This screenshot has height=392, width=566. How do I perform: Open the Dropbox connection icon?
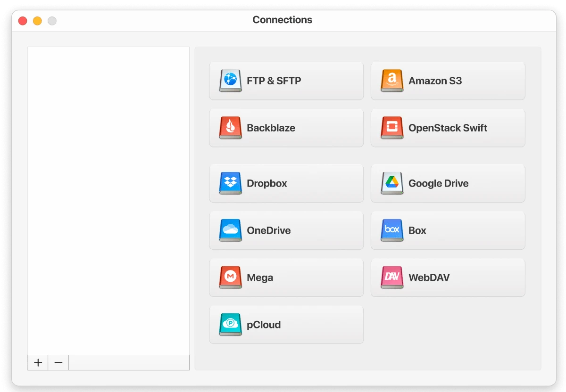231,183
